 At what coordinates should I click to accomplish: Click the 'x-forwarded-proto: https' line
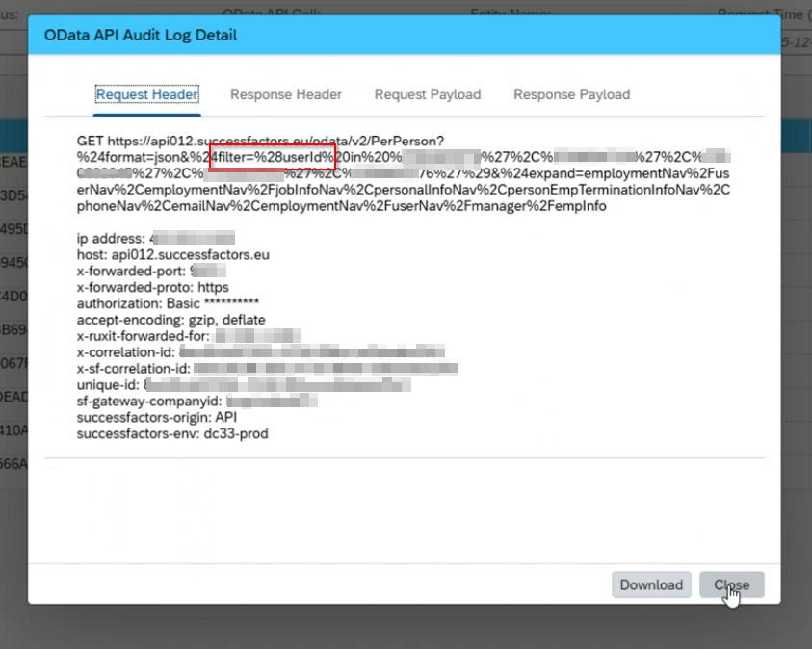(x=153, y=287)
